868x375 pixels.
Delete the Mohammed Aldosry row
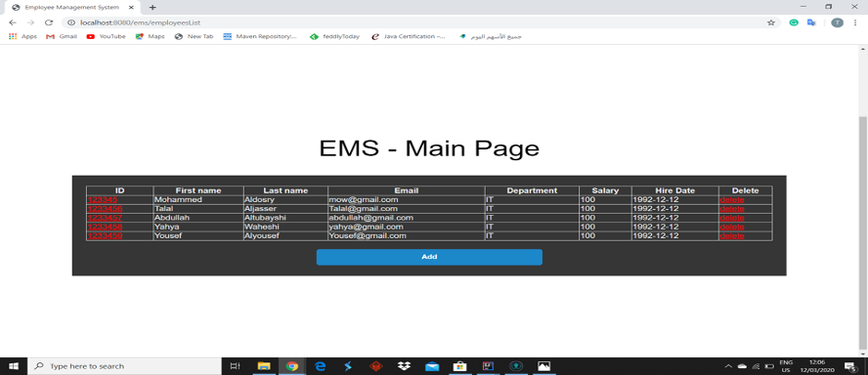tap(732, 199)
